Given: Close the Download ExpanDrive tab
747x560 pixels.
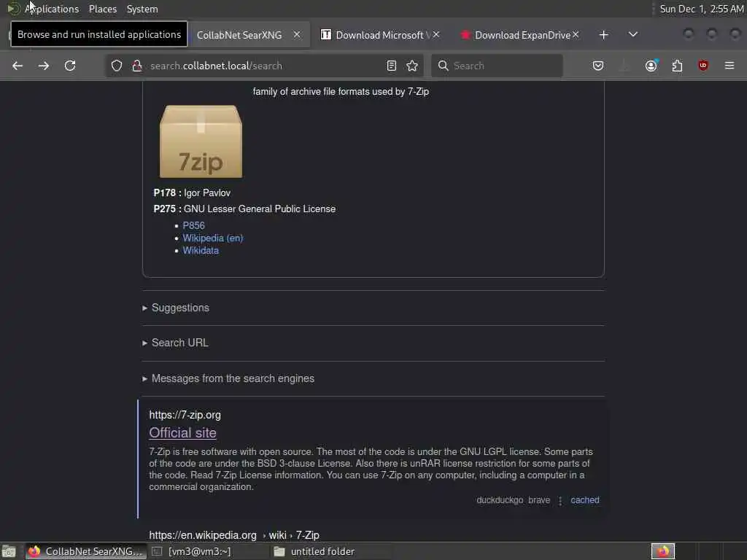Looking at the screenshot, I should [576, 35].
